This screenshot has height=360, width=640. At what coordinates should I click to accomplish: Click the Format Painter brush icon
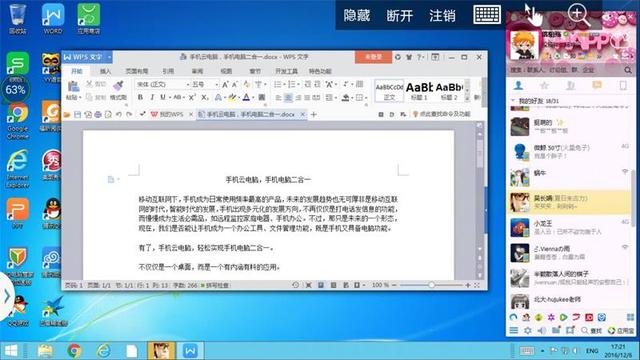[118, 86]
